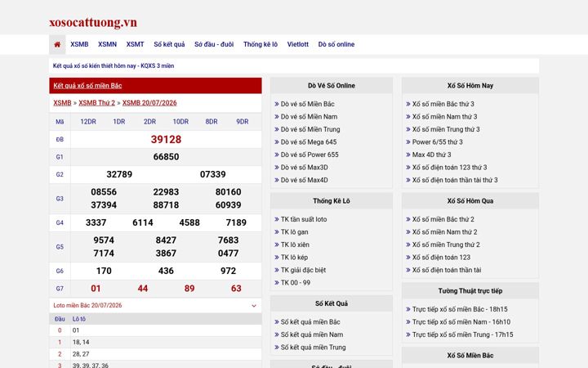
Task: Open Trực tiếp xổ số miền Nam - 16h10
Action: pos(461,322)
